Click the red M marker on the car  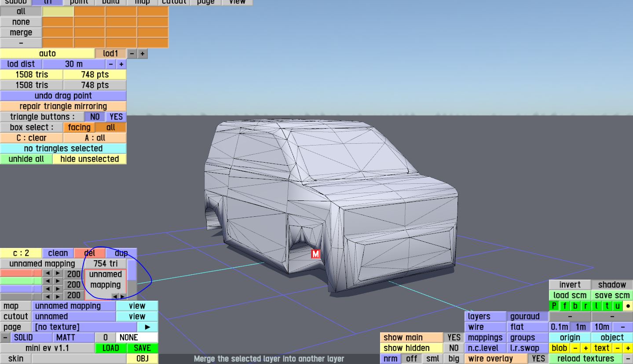click(315, 254)
